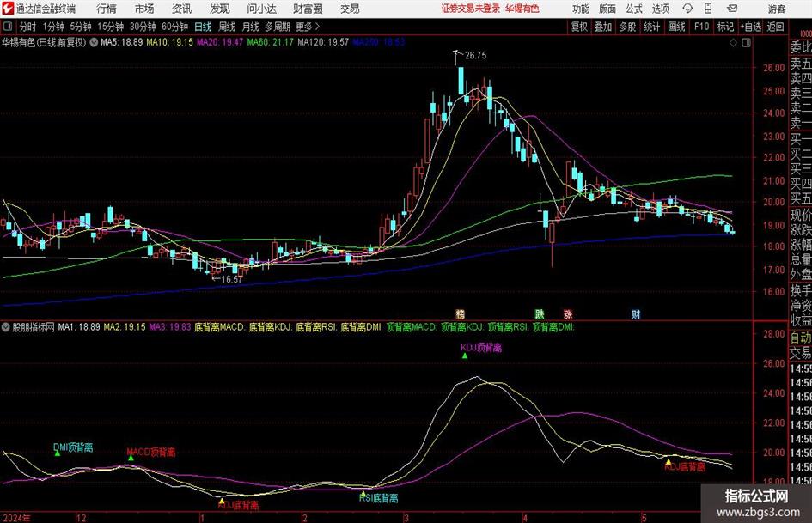Click the F10 info button

pyautogui.click(x=702, y=27)
